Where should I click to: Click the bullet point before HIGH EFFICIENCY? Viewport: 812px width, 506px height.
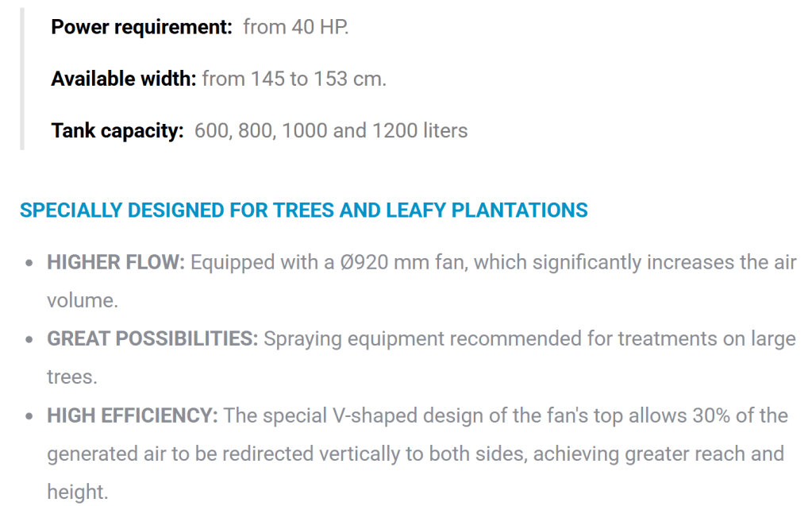[x=29, y=416]
